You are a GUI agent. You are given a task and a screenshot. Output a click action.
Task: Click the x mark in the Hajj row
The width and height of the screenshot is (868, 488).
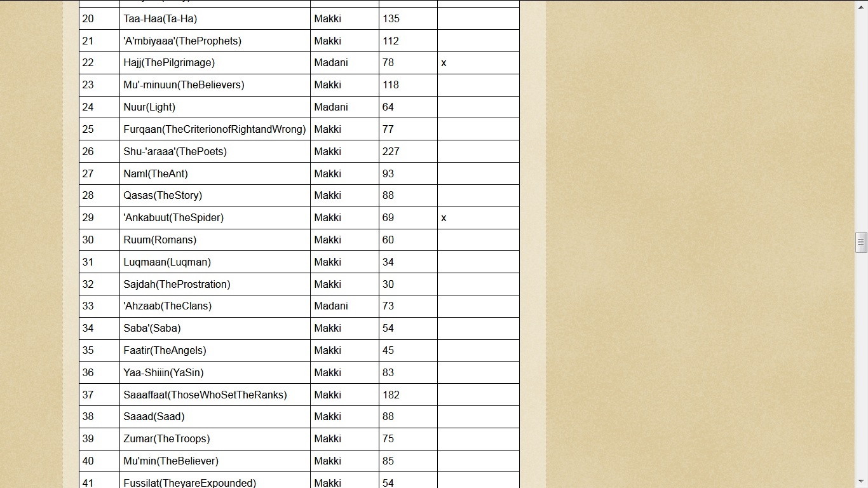point(444,63)
